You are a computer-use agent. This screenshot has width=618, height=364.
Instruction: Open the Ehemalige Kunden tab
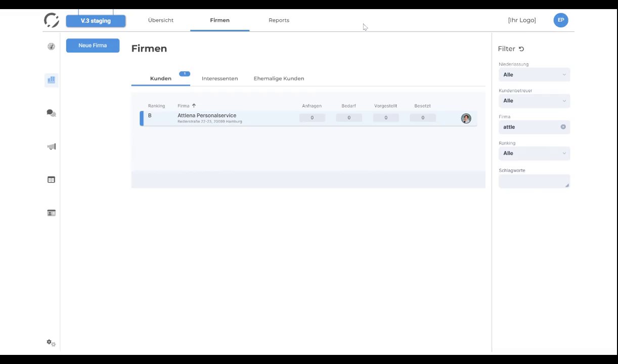[x=279, y=78]
